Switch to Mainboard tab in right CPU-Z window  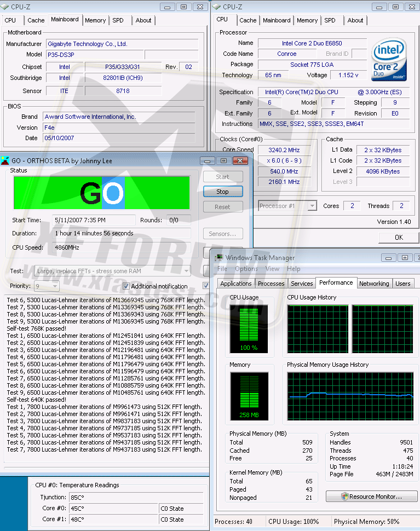[277, 20]
